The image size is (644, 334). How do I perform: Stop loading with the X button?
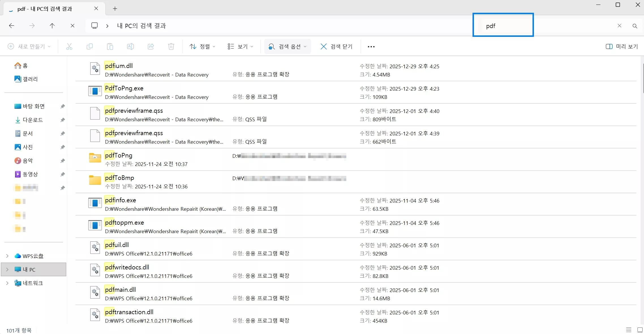click(x=72, y=26)
